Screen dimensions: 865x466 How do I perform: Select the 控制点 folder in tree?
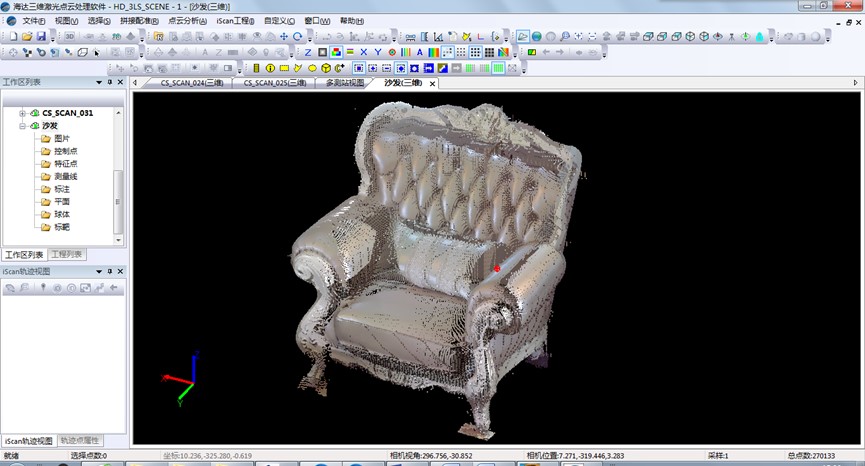(66, 151)
